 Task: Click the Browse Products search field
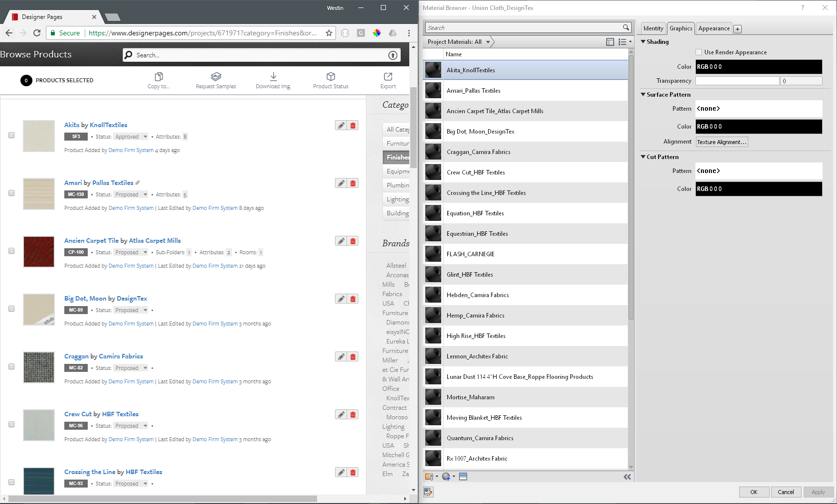pyautogui.click(x=261, y=55)
